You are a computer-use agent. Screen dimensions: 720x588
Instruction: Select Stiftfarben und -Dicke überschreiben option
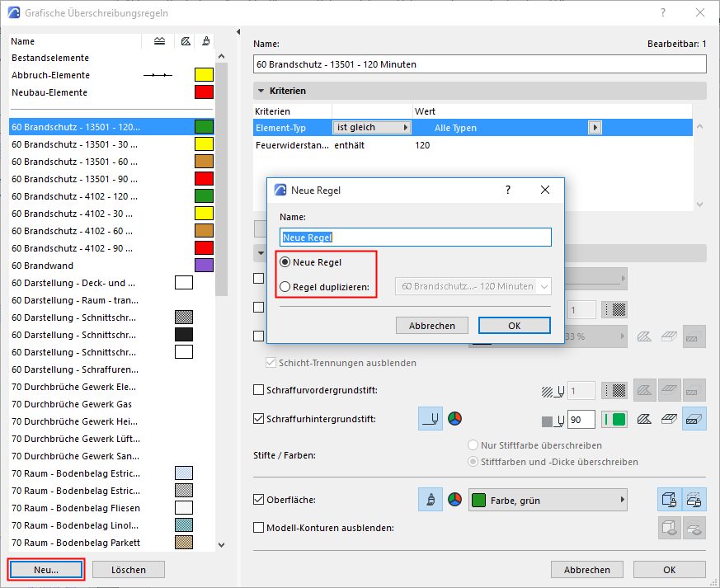point(473,462)
